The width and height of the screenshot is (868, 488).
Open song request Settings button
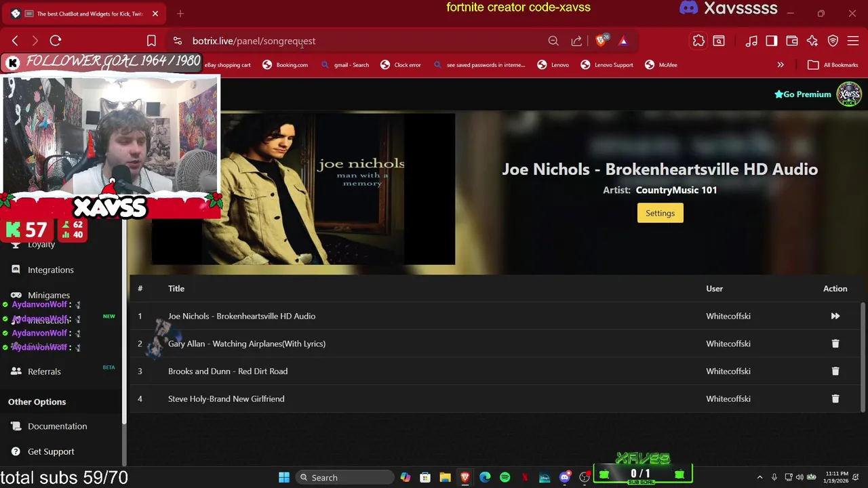(660, 213)
